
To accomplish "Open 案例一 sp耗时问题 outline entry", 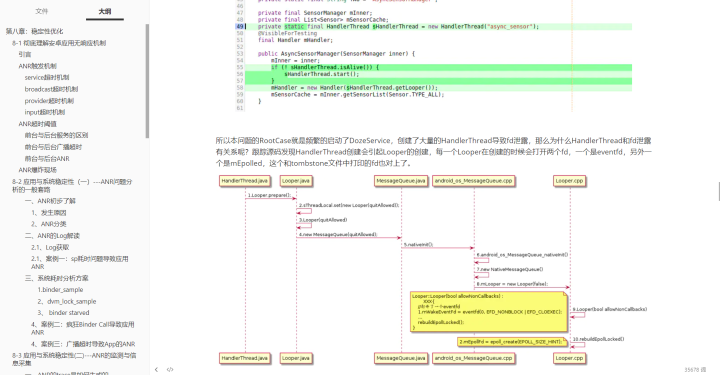I will pyautogui.click(x=80, y=263).
